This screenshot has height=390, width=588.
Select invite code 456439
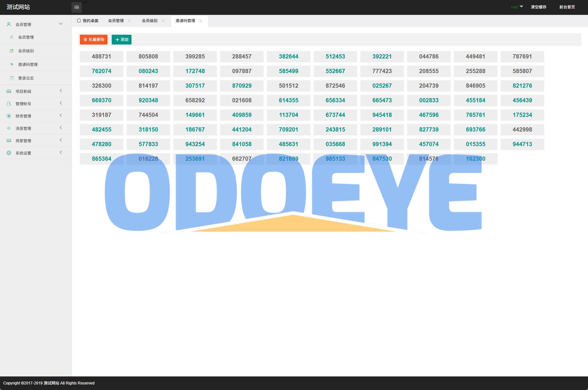coord(522,100)
